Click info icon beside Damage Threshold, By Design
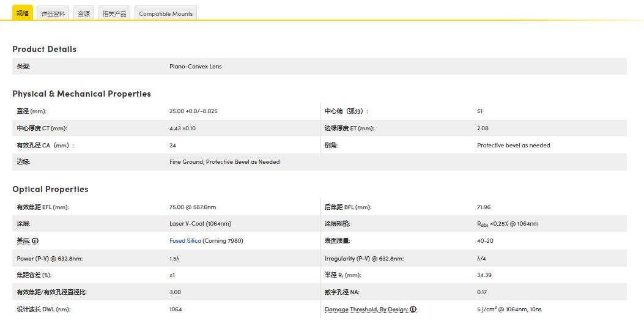 (x=413, y=309)
